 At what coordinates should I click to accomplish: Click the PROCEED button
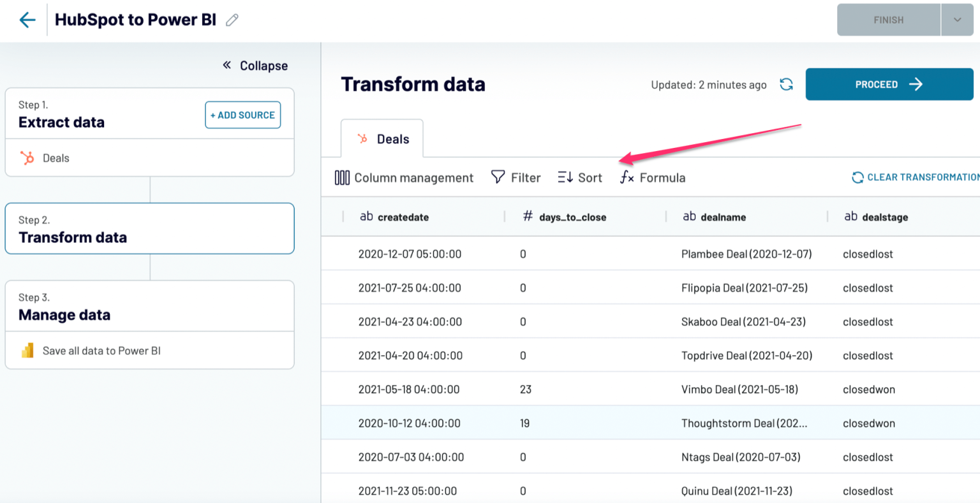(889, 84)
